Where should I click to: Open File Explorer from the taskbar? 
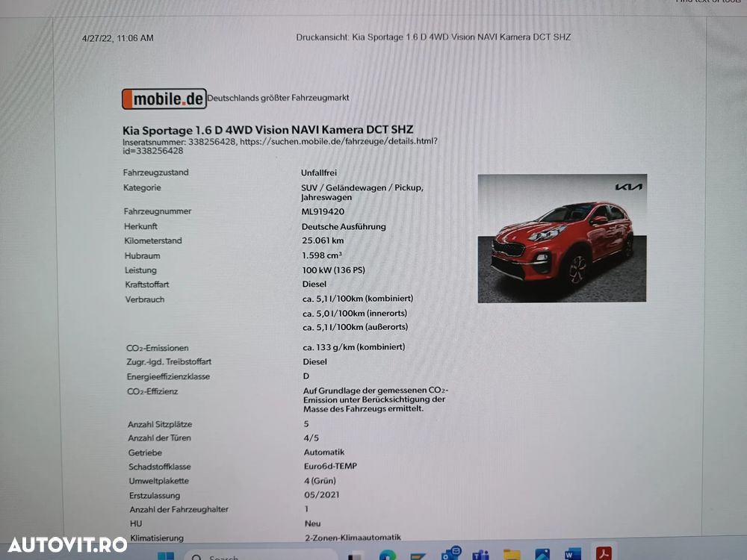(512, 554)
